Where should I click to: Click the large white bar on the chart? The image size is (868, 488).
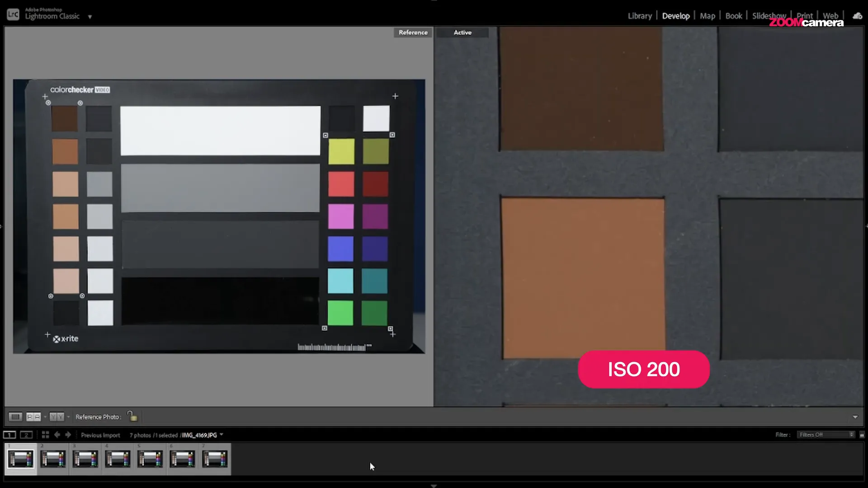tap(220, 131)
